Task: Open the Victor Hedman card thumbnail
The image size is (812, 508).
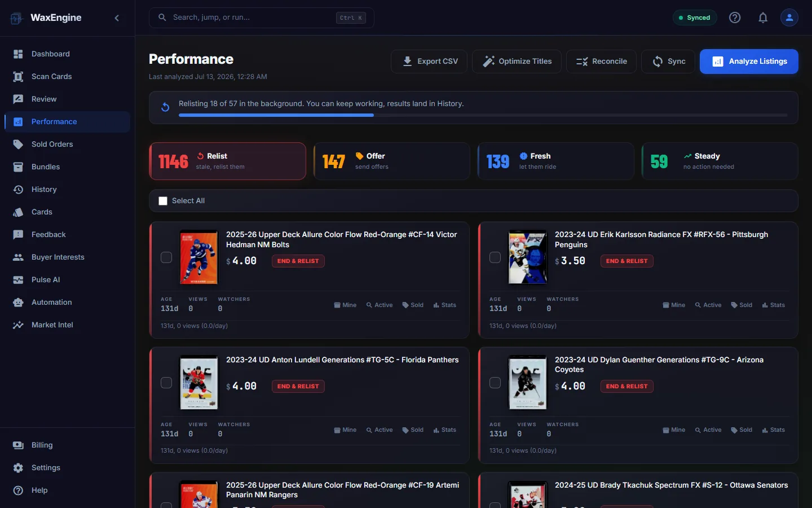Action: [x=198, y=257]
